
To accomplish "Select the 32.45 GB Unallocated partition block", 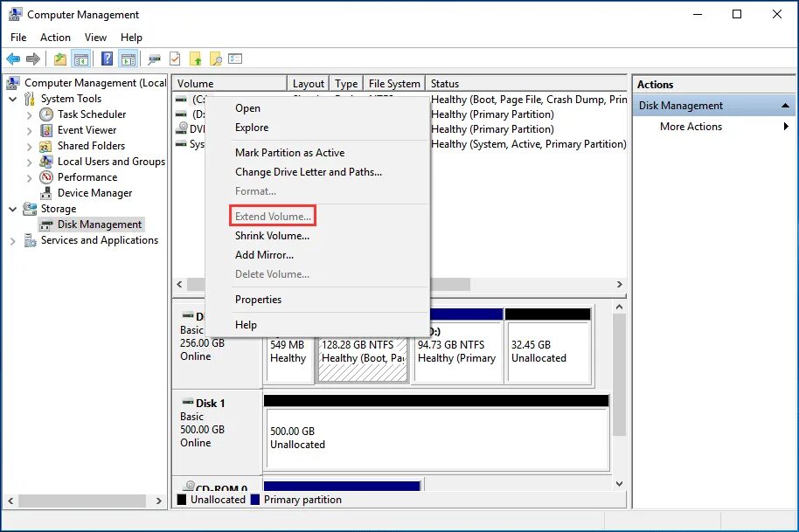I will (548, 346).
